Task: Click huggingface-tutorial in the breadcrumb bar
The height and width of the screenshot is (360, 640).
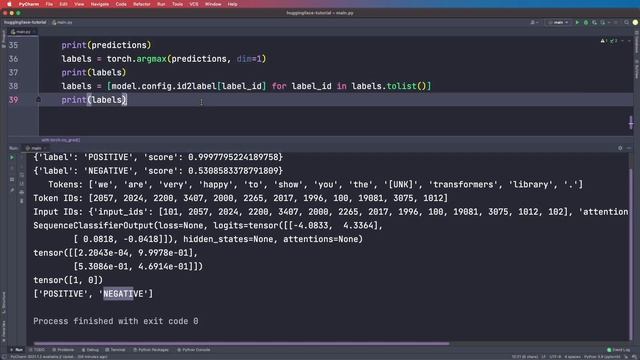Action: (25, 22)
